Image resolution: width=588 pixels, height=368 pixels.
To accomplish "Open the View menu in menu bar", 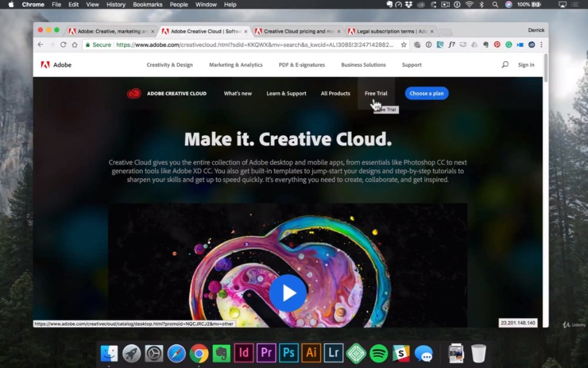I will [x=92, y=5].
